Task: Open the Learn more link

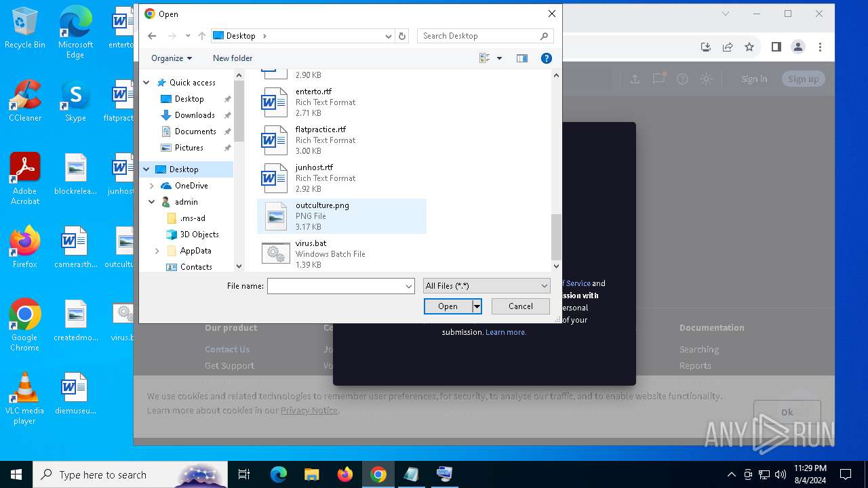Action: point(506,332)
